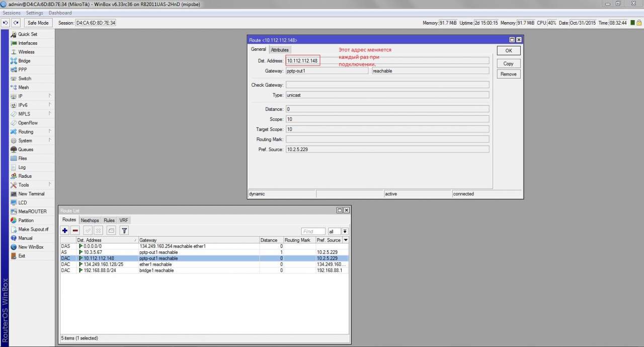
Task: Toggle the Safe Mode button
Action: pos(38,23)
